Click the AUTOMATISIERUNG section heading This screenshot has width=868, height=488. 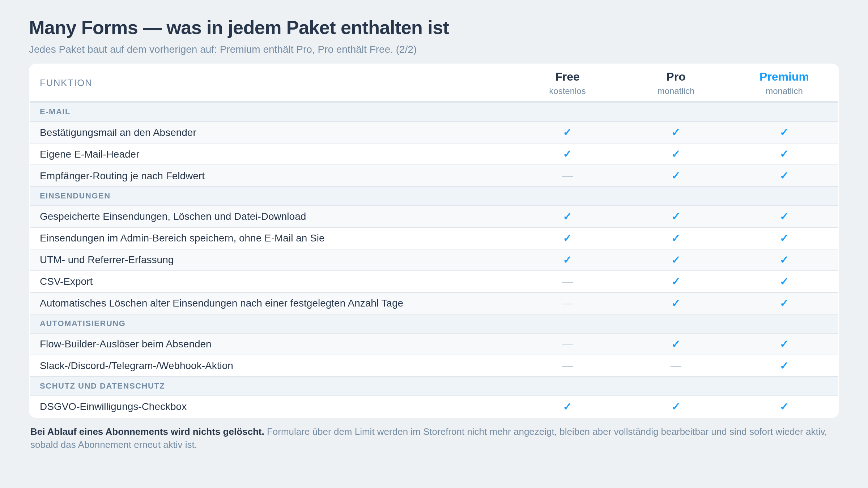(82, 324)
